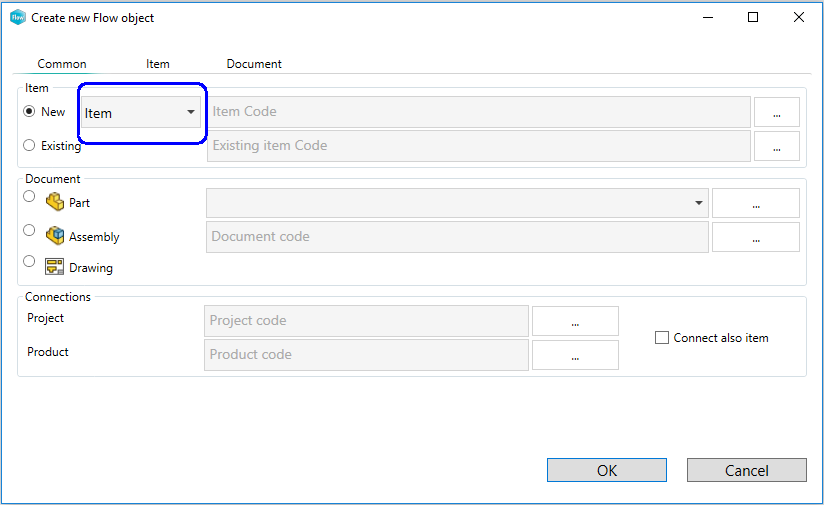Image resolution: width=824 pixels, height=505 pixels.
Task: Switch to the Common tab
Action: pos(62,64)
